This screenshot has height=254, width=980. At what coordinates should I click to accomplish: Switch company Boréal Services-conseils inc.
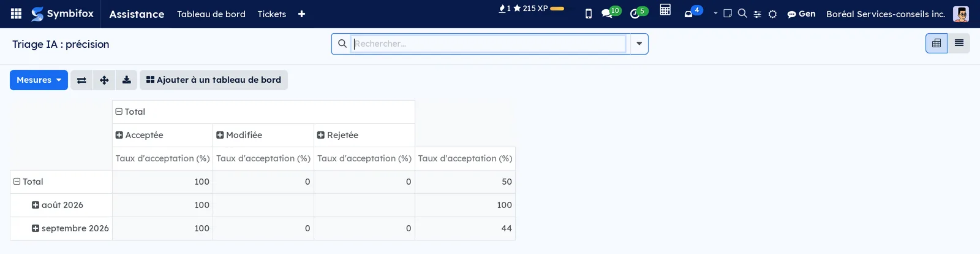886,14
